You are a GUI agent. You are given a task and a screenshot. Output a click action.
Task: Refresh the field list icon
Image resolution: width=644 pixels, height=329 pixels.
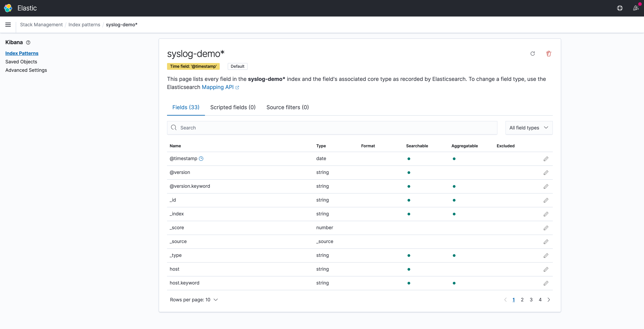(533, 54)
